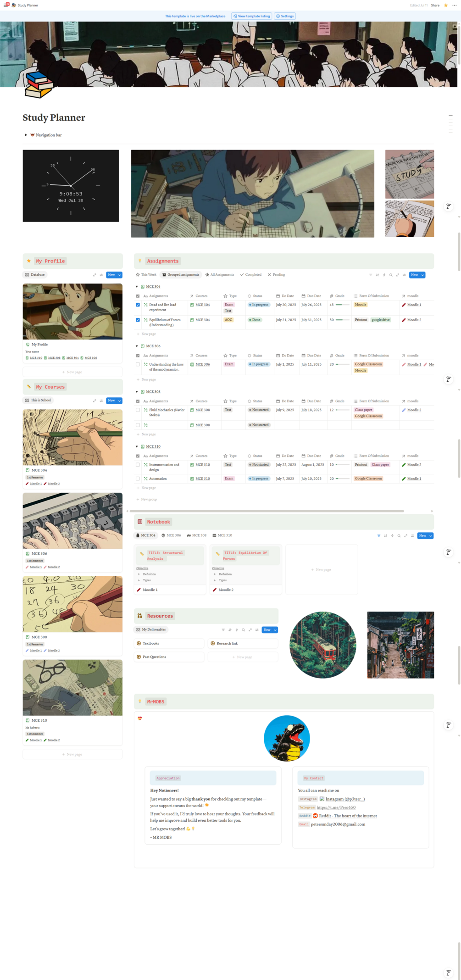Open the Past Questions page
461x980 pixels.
(169, 657)
